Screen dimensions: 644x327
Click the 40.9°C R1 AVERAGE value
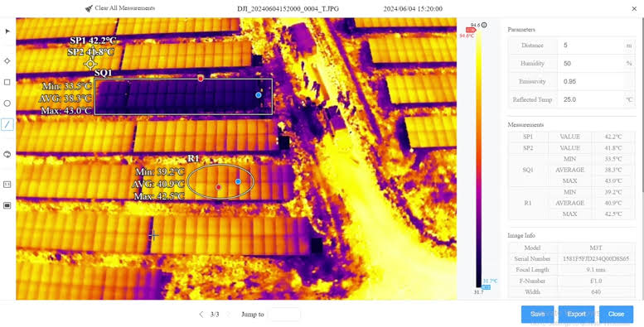pyautogui.click(x=613, y=203)
